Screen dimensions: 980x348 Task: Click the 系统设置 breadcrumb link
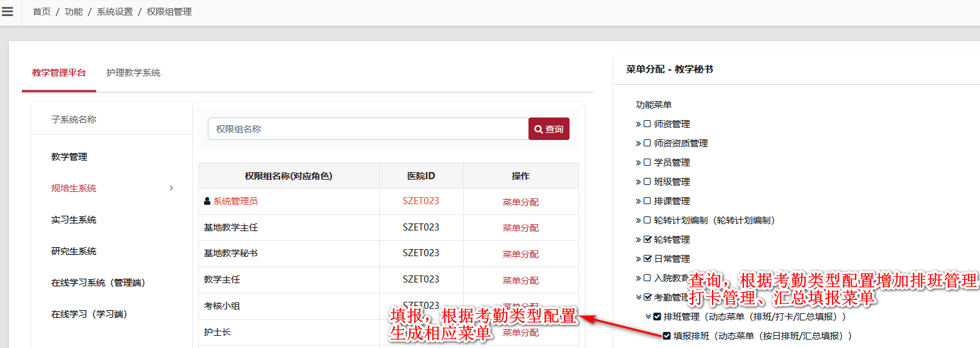pyautogui.click(x=115, y=12)
